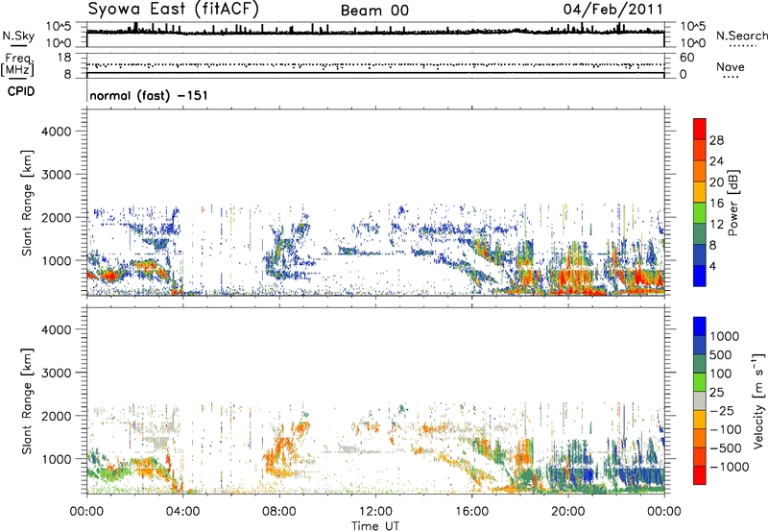This screenshot has width=768, height=532.
Task: Click the '08:00' time tick label
Action: (x=278, y=512)
